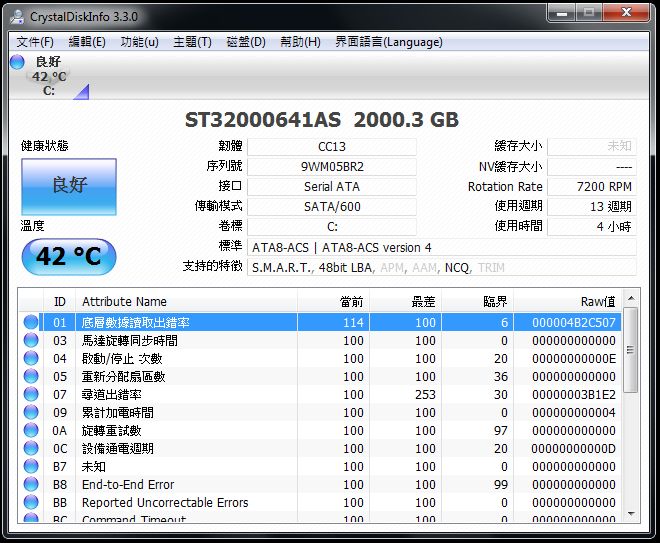Screen dimensions: 660x543
Task: Select row 尋道出錯率
Action: click(x=320, y=394)
